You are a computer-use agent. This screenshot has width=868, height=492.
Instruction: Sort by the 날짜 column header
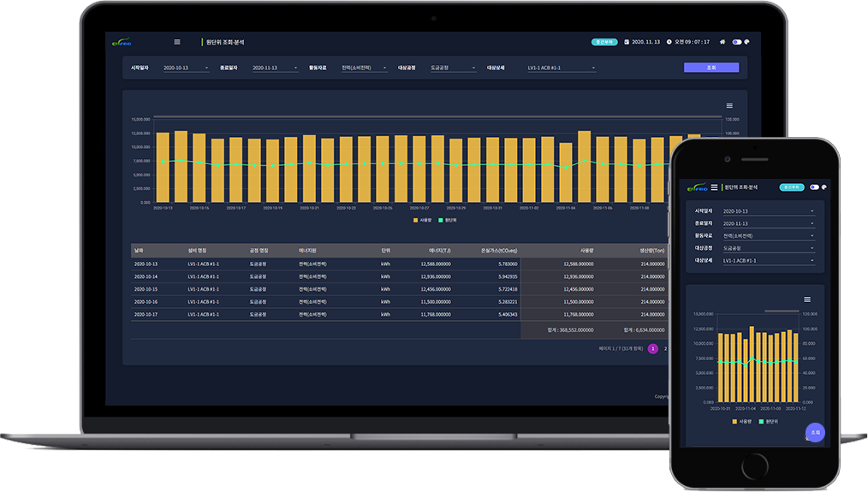139,251
